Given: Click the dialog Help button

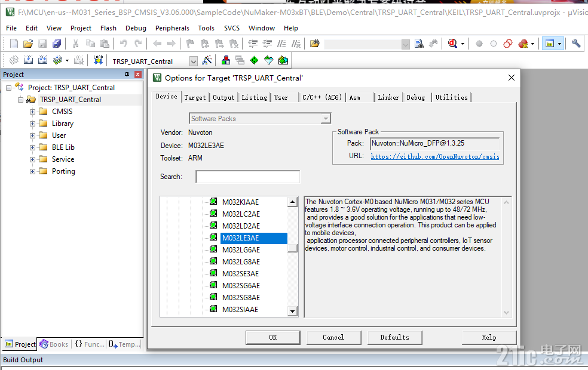Looking at the screenshot, I should coord(489,337).
